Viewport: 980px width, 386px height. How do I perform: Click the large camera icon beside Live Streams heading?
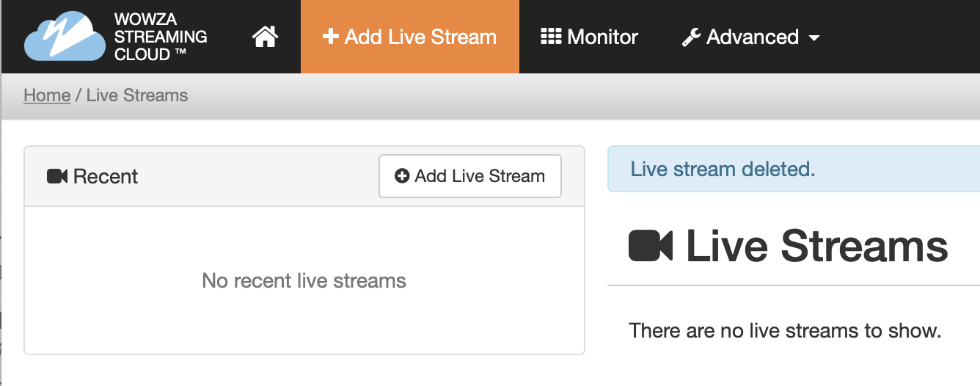point(651,246)
